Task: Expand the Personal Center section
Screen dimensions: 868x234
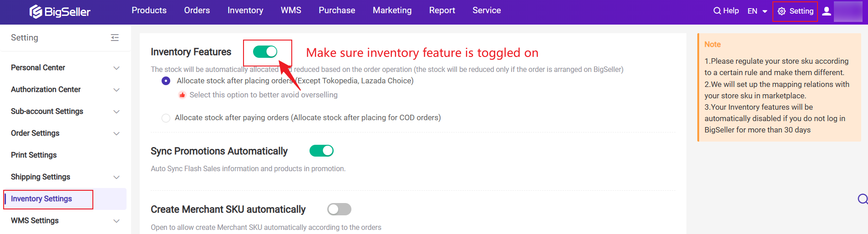Action: [x=65, y=68]
